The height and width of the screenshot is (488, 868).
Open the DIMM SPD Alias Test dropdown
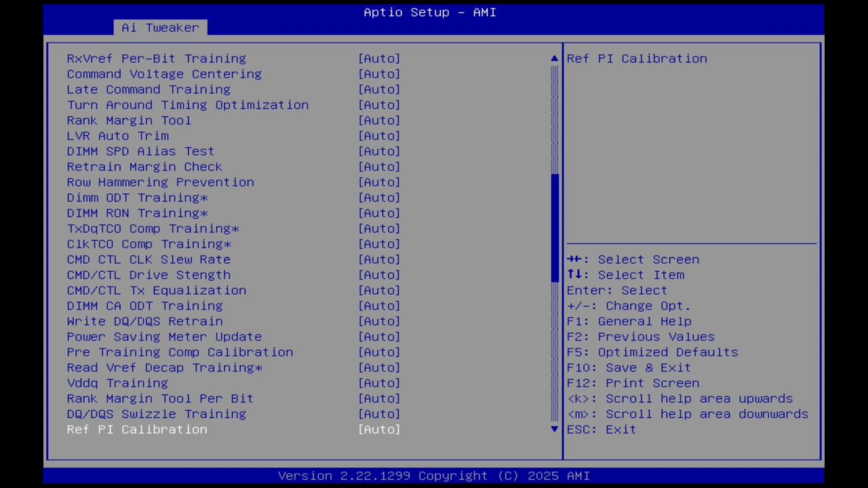[379, 151]
